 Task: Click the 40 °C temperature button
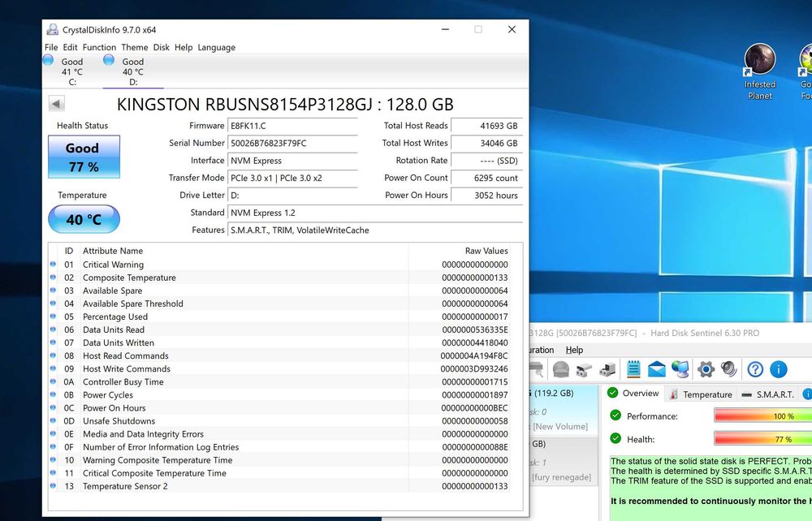pyautogui.click(x=84, y=219)
